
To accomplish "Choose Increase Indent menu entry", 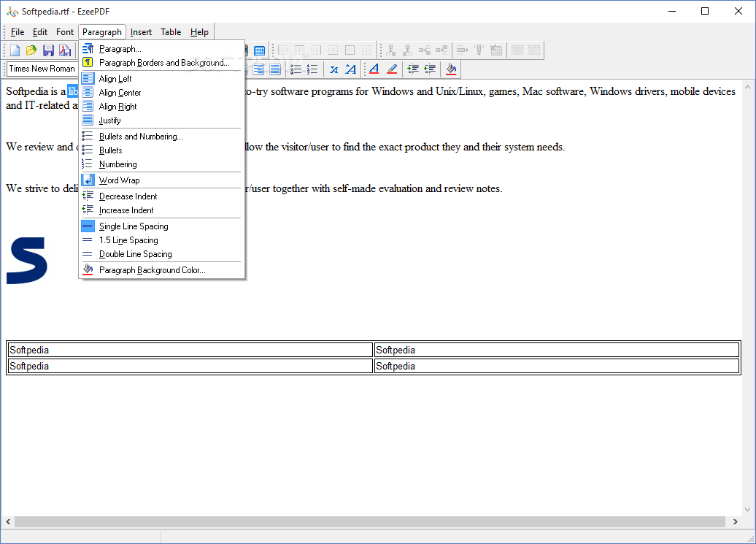I will pyautogui.click(x=161, y=210).
